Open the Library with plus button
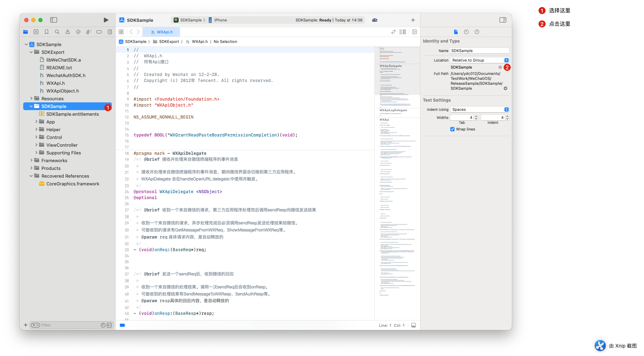Image resolution: width=644 pixels, height=356 pixels. point(413,20)
